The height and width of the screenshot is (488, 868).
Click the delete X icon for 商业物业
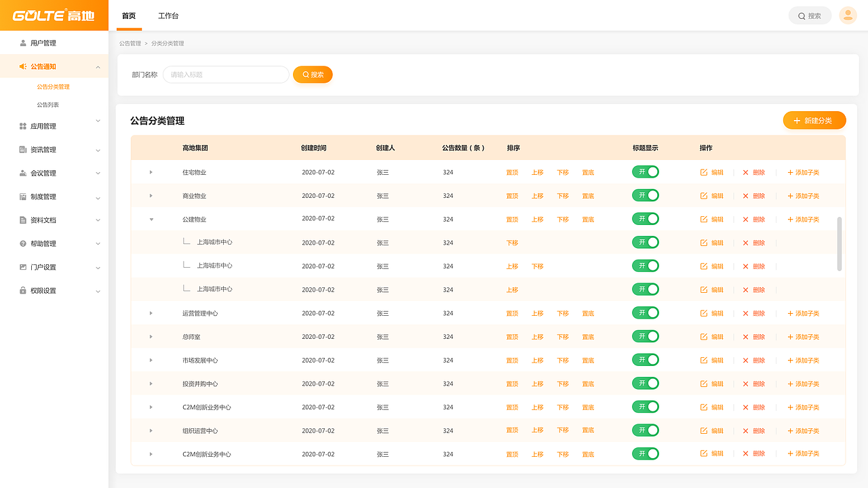[746, 196]
